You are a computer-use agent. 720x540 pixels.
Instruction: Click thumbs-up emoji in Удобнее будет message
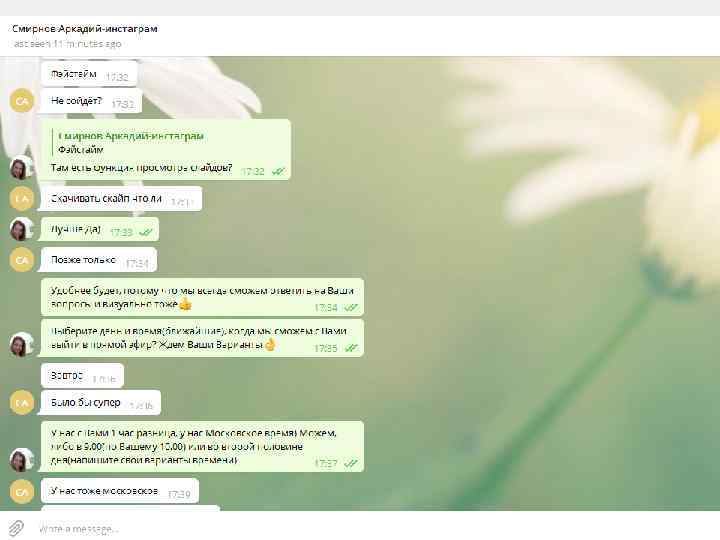coord(185,304)
